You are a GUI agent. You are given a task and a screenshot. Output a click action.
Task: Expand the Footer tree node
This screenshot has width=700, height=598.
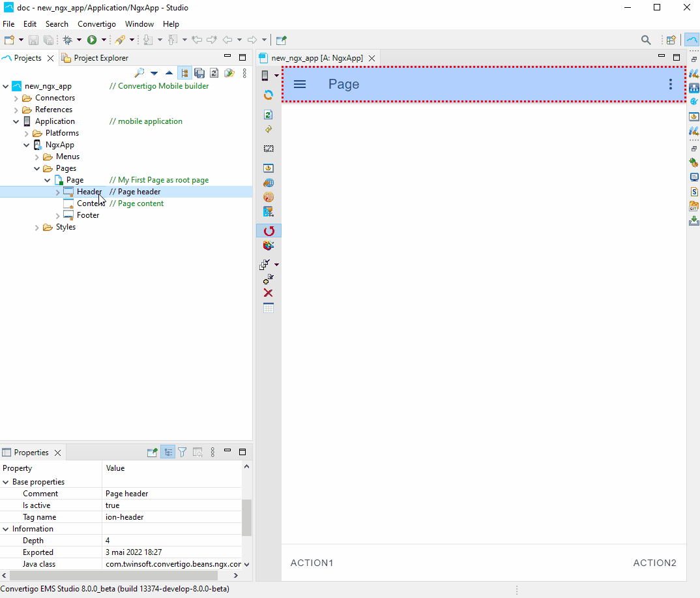(57, 216)
